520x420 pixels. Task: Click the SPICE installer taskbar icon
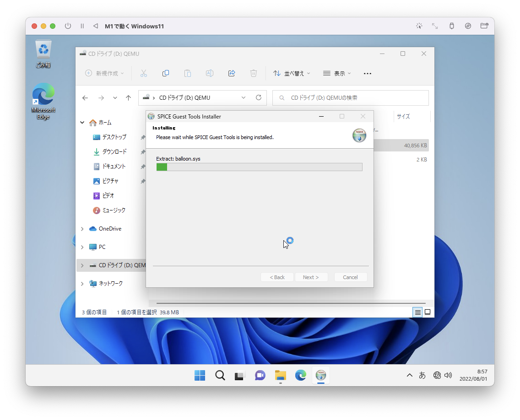(321, 375)
